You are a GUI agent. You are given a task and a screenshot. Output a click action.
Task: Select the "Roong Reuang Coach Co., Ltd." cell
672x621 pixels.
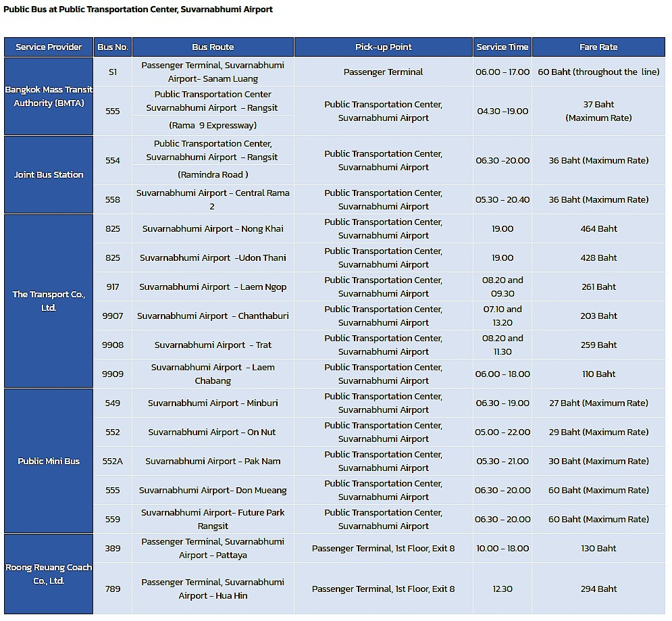click(49, 574)
